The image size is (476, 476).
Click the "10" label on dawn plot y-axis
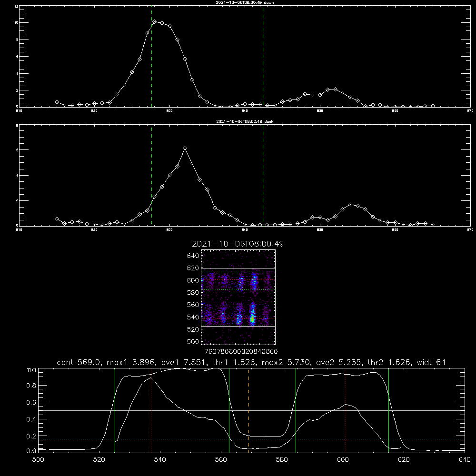16,23
